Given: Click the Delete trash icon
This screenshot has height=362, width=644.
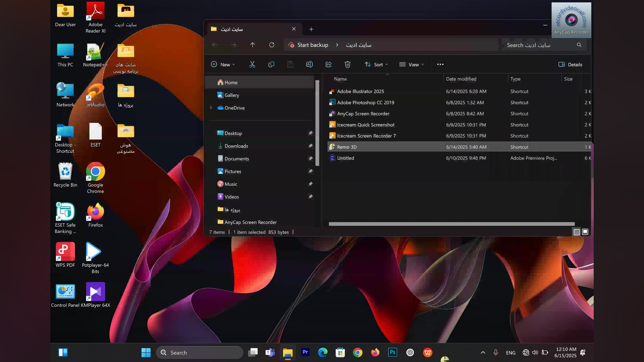Looking at the screenshot, I should (347, 64).
